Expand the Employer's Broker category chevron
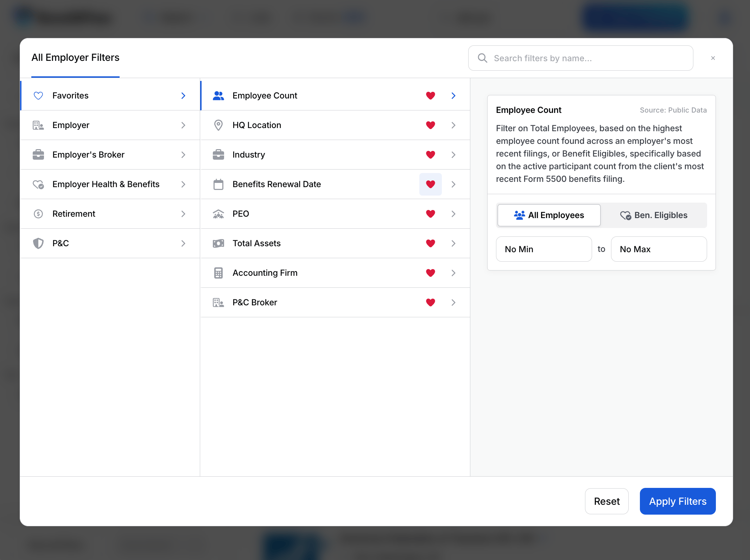 [x=183, y=155]
